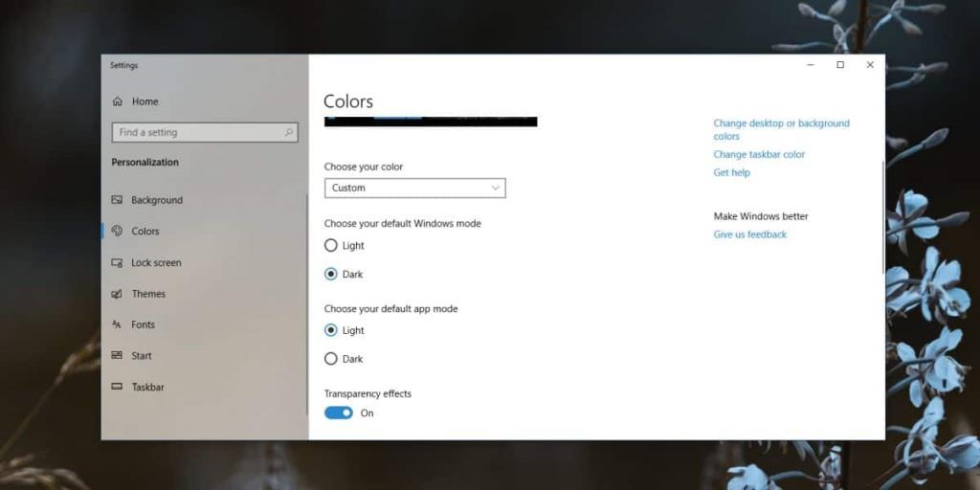Maximize the Settings window
This screenshot has height=490, width=980.
840,65
